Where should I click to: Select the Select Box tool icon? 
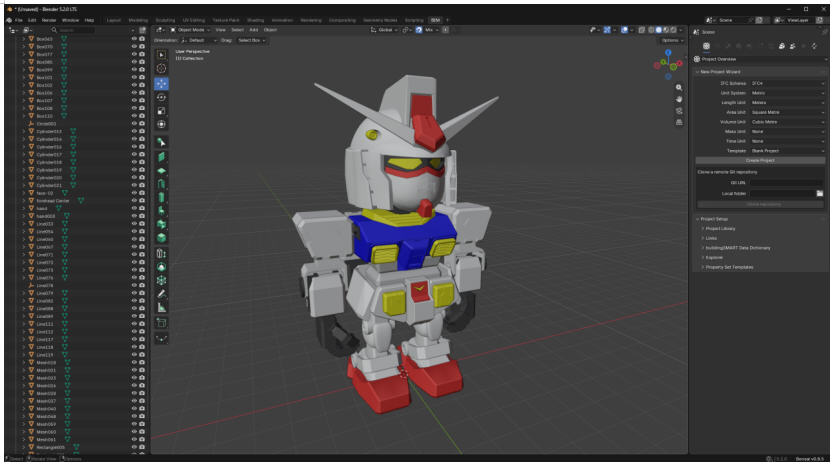161,55
